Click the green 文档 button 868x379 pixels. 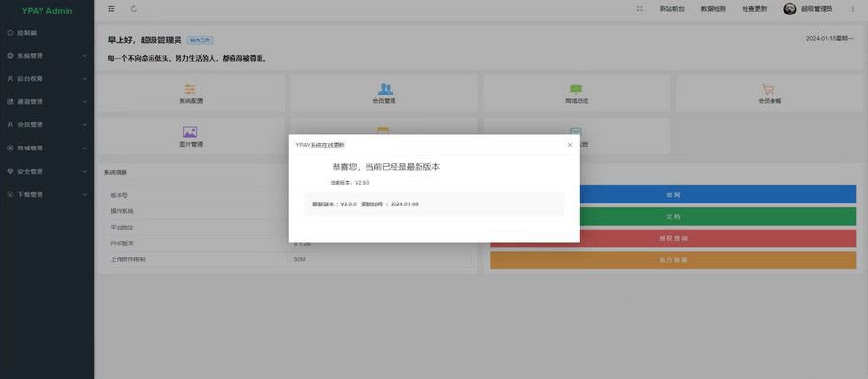pos(673,216)
